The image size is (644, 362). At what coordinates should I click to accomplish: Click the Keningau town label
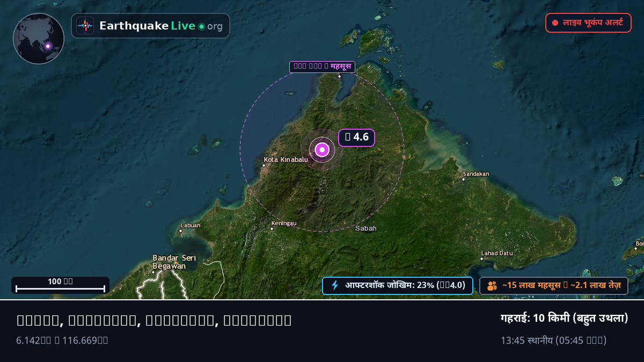pos(284,223)
